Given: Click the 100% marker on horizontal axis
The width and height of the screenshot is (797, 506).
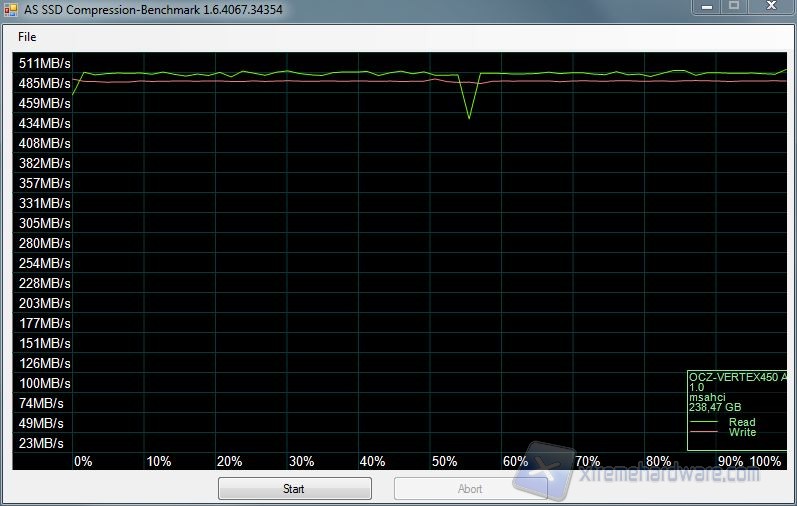Looking at the screenshot, I should (765, 461).
